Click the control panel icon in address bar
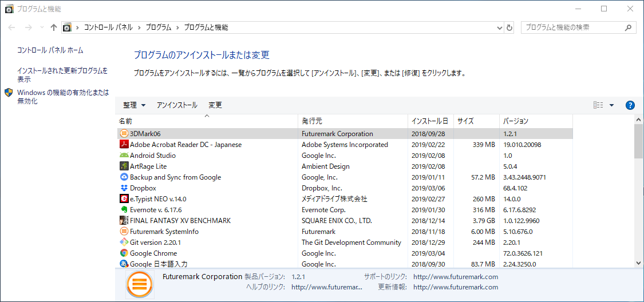This screenshot has width=644, height=302. (x=66, y=27)
